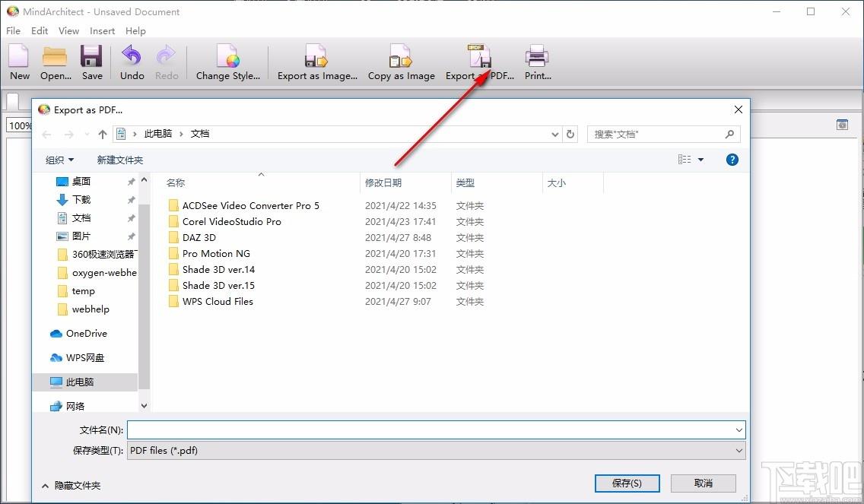Refresh the folder view in the dialog
The width and height of the screenshot is (864, 504).
[570, 134]
